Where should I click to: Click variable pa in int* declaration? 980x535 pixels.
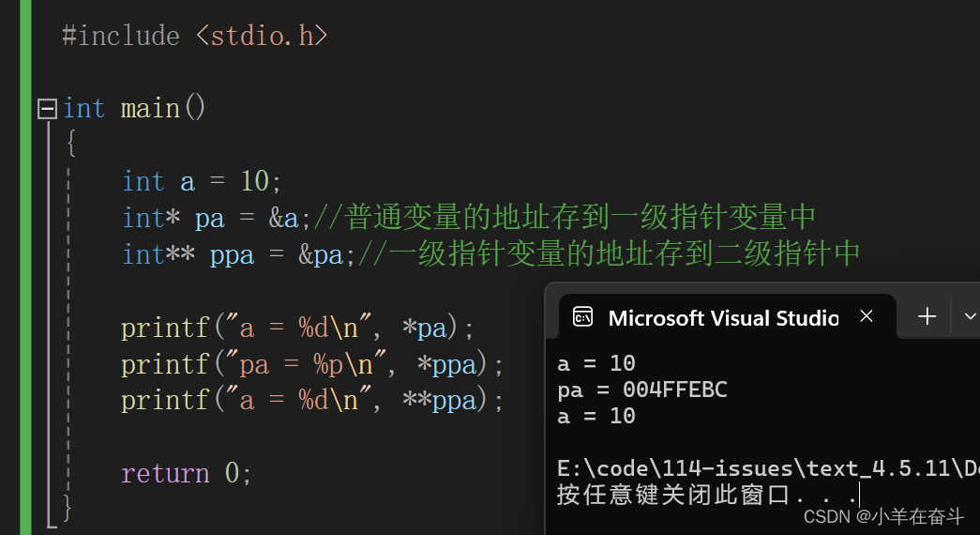pos(209,218)
